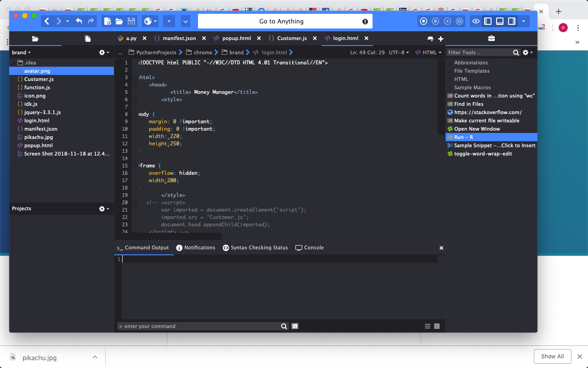Click the Undo arrow in the toolbar
Screen dimensions: 588x368
click(79, 21)
